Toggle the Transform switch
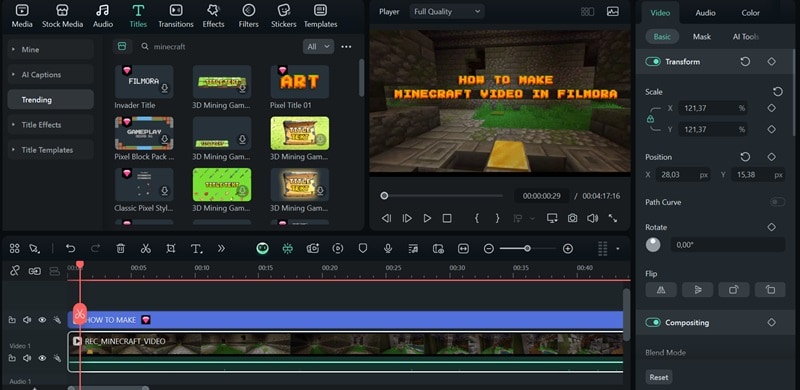The height and width of the screenshot is (390, 800). [x=653, y=62]
